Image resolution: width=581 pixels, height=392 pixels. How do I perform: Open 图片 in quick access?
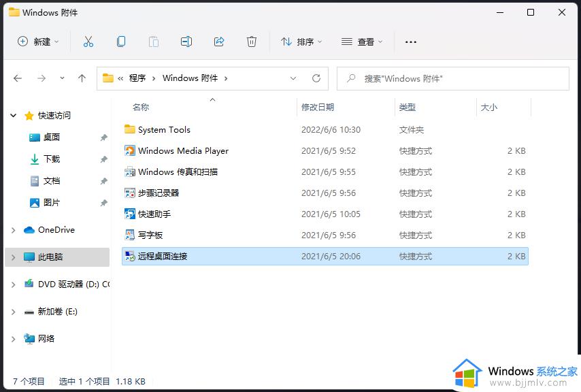(51, 203)
